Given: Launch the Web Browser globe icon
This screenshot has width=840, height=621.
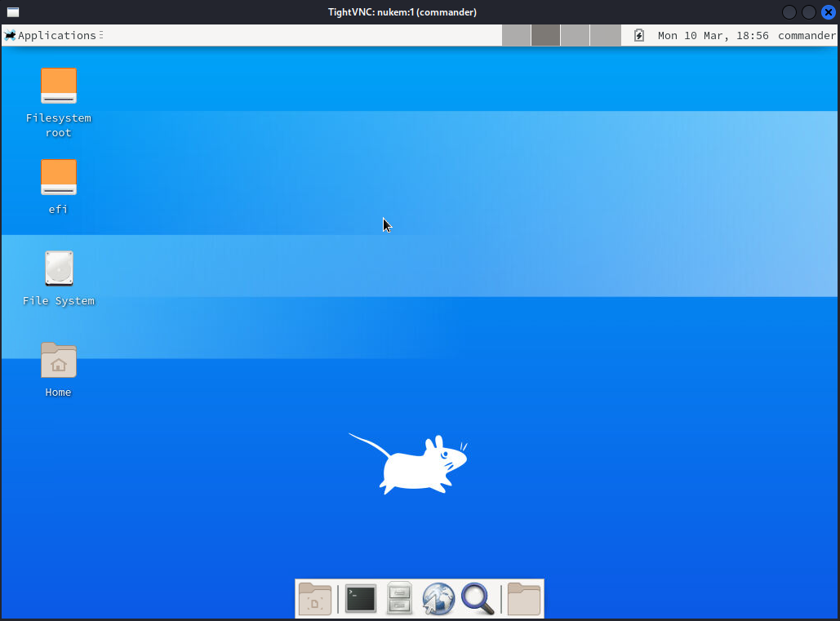Looking at the screenshot, I should tap(438, 598).
